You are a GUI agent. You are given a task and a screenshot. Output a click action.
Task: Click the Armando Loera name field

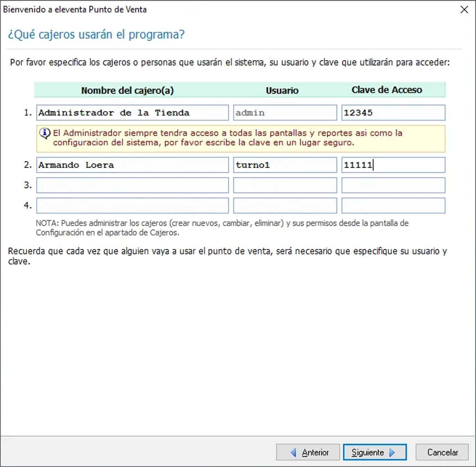click(x=133, y=165)
